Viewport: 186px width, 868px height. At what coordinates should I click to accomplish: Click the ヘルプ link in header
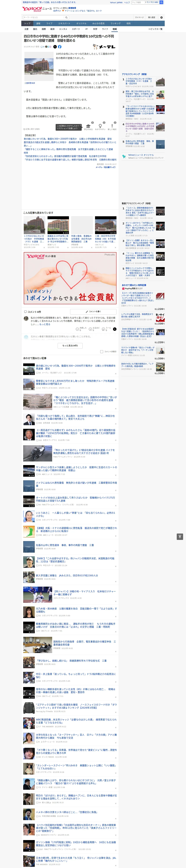coord(127,2)
